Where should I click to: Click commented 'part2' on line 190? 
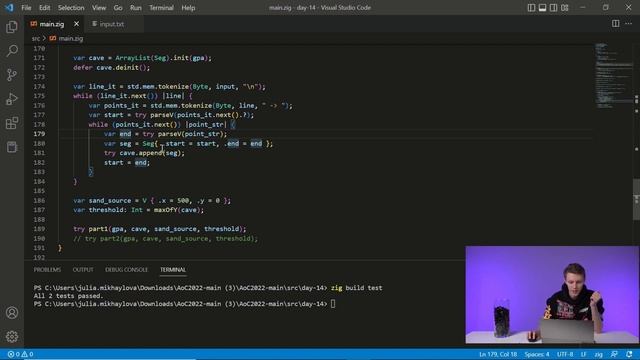click(x=109, y=238)
